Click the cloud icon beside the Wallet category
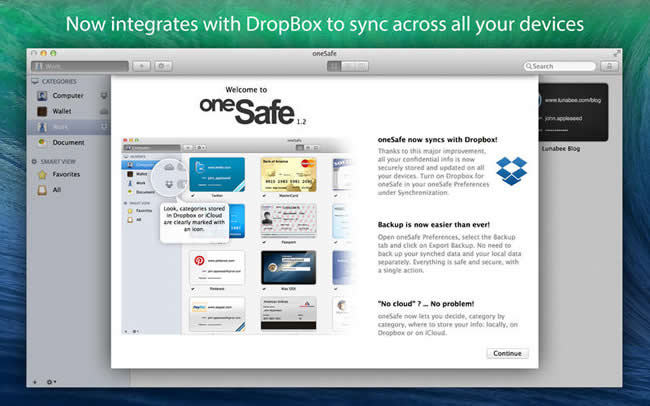Viewport: 650px width, 406px height. pos(104,111)
